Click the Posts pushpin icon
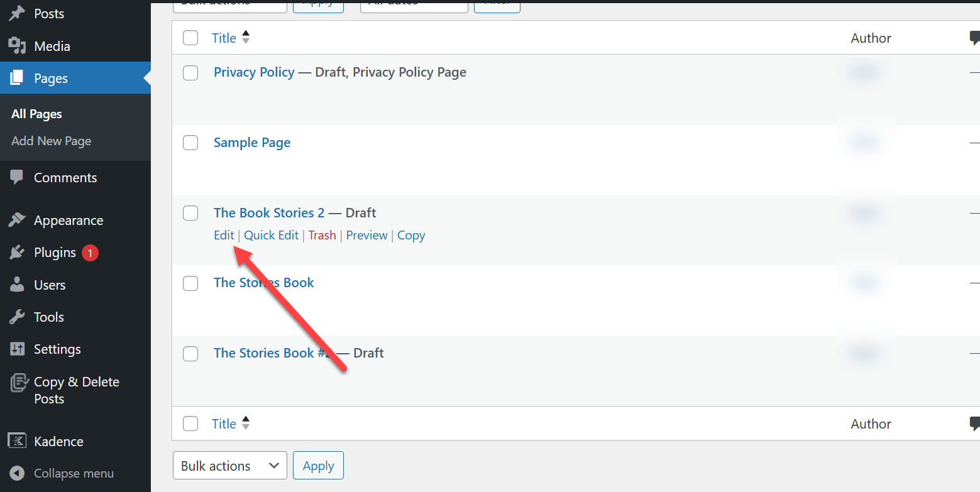Viewport: 980px width, 492px height. [x=17, y=13]
